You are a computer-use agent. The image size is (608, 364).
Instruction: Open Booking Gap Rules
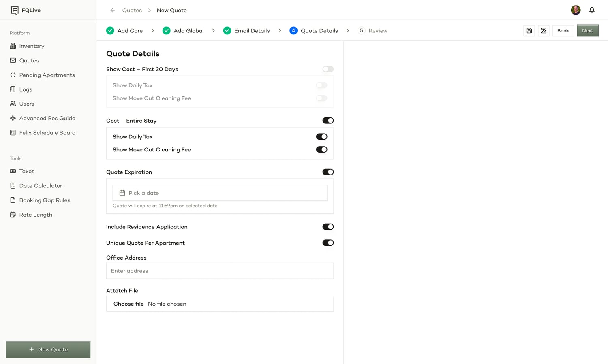point(40,200)
